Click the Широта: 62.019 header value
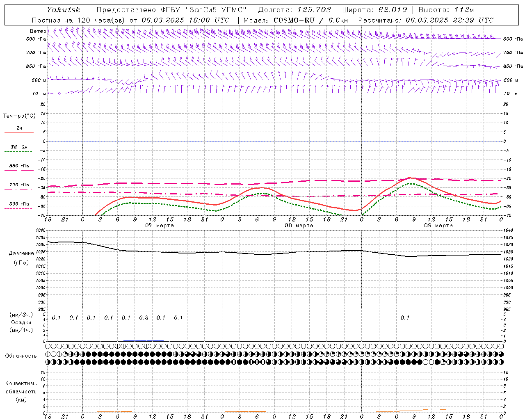Screen dimensions: 525x420 [x=374, y=9]
